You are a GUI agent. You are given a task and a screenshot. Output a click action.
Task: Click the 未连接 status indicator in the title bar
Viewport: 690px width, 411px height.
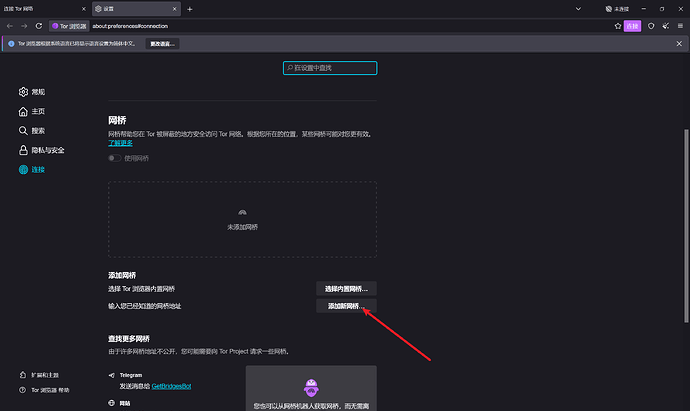click(617, 9)
